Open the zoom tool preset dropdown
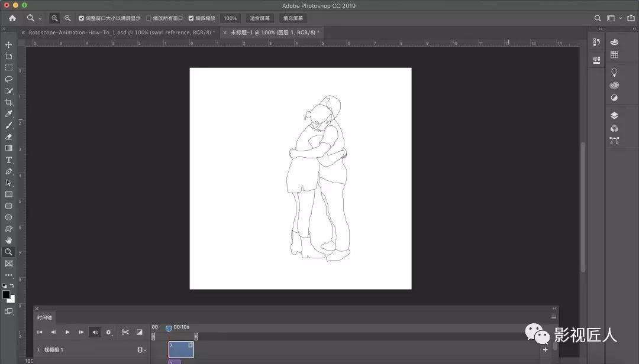 click(x=34, y=18)
